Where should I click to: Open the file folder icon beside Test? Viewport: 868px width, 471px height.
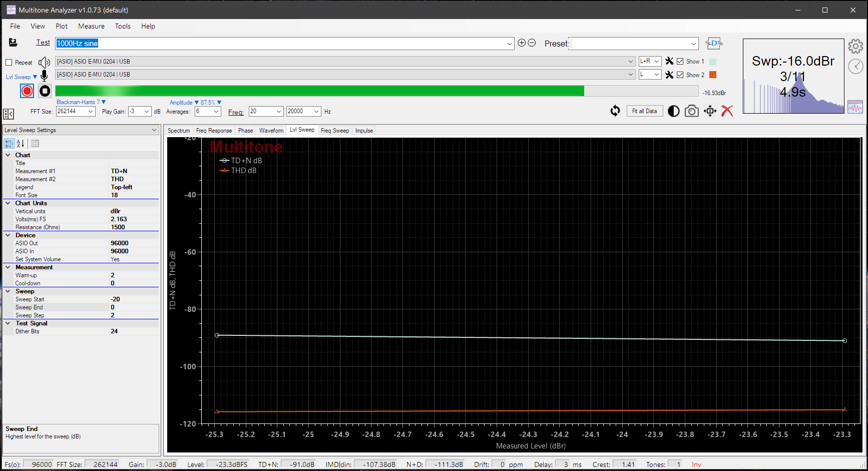coord(14,43)
